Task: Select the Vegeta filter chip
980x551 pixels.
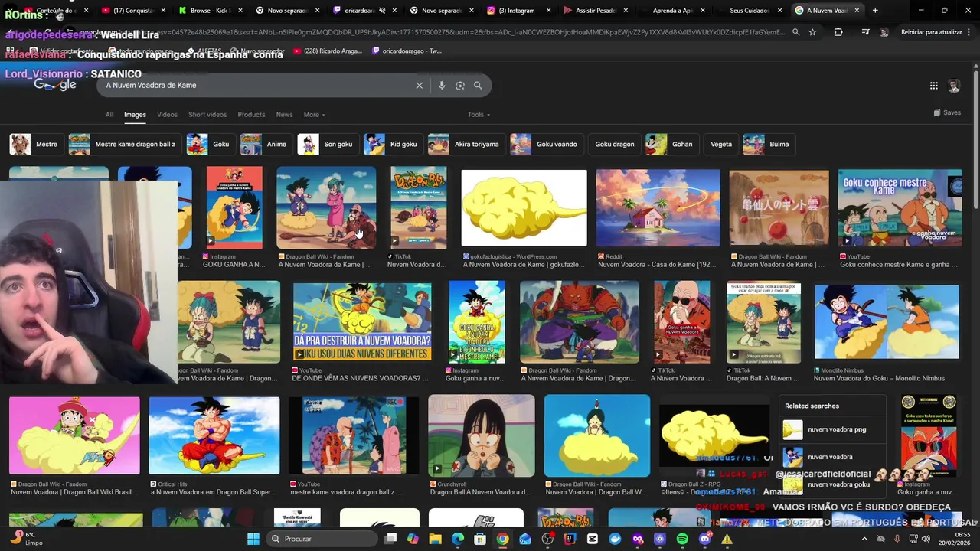Action: click(721, 144)
